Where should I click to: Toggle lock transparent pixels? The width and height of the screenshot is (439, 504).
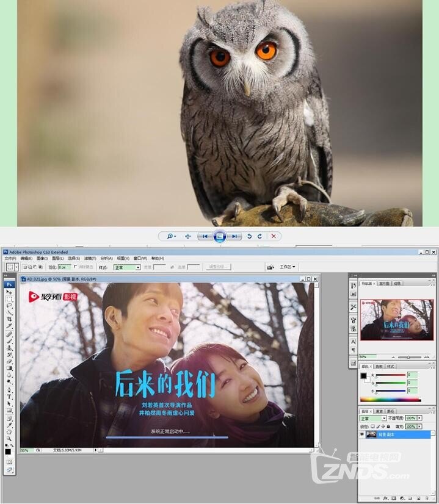point(372,427)
